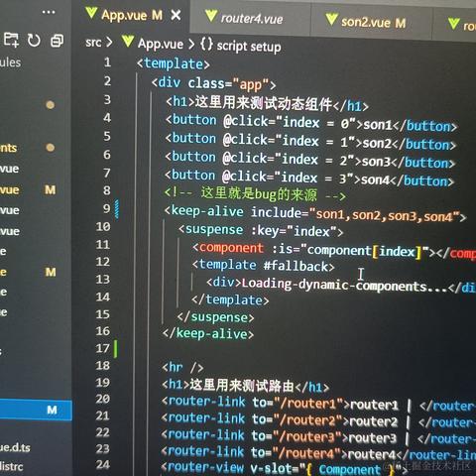The image size is (476, 476).
Task: Click the router-link to /router4 line
Action: coord(318,453)
